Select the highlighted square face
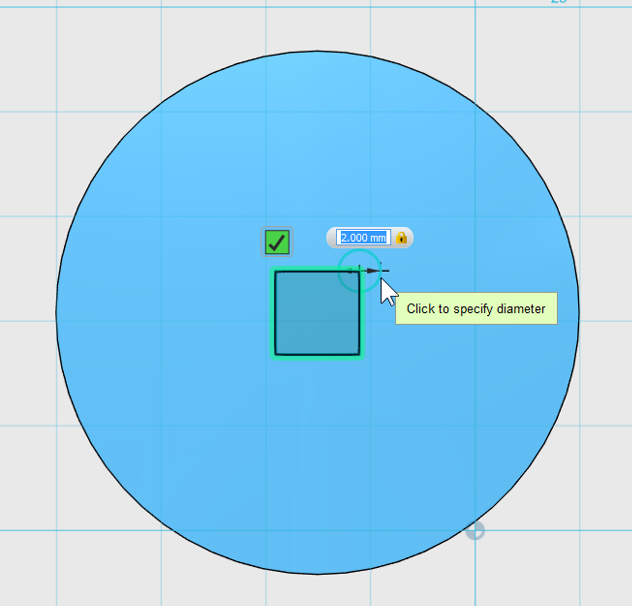Viewport: 632px width, 606px height. [x=317, y=313]
